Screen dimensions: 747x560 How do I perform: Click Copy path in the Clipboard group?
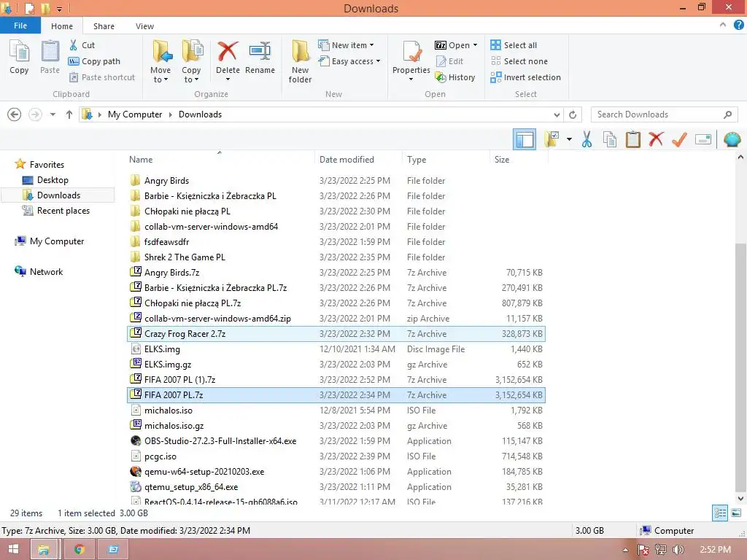(94, 61)
